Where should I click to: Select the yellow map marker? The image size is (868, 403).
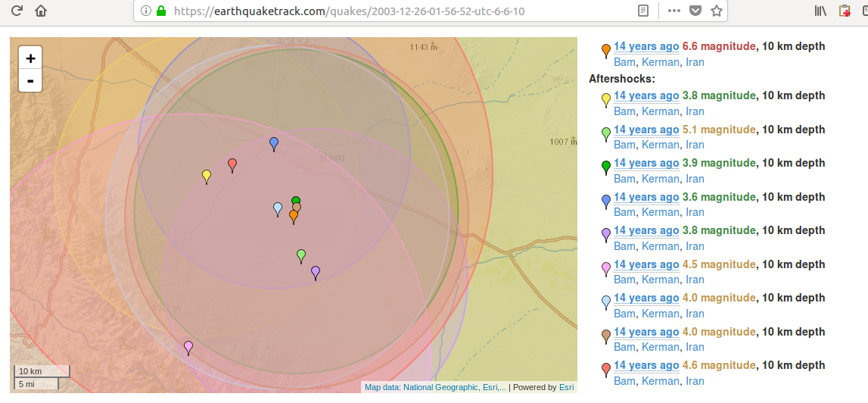coord(207,176)
